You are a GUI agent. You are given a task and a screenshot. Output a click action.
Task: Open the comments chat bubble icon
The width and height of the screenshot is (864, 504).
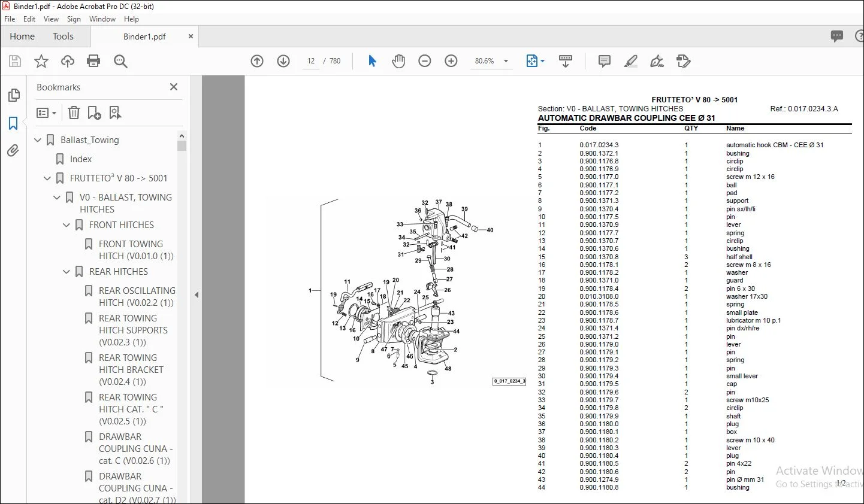click(x=837, y=37)
